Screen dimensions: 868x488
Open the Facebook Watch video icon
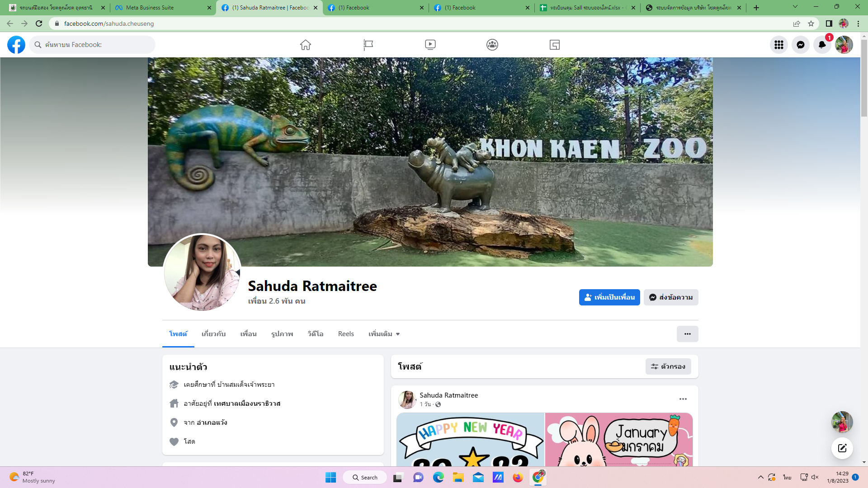click(430, 45)
